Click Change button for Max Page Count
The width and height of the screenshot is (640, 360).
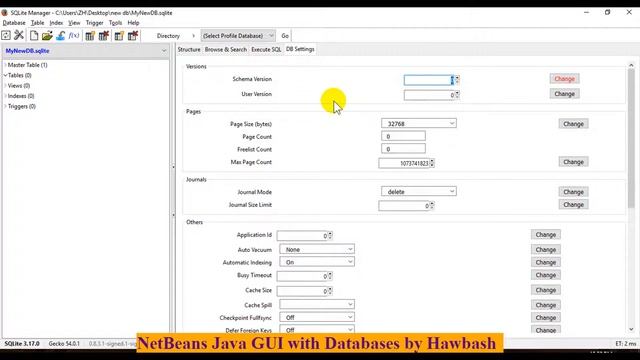573,162
